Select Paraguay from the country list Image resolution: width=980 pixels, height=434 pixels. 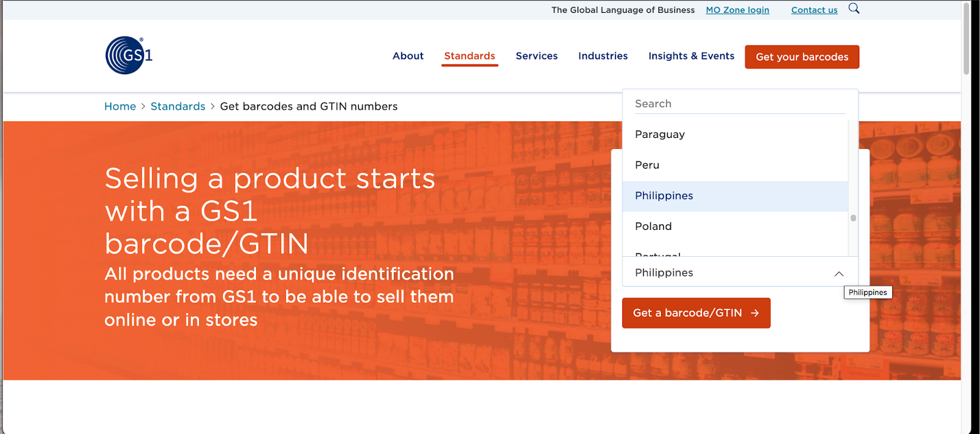pyautogui.click(x=735, y=134)
